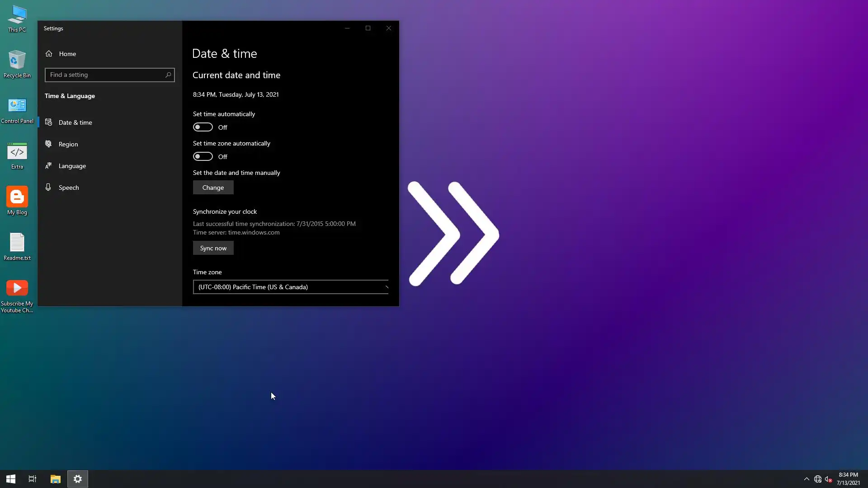Image resolution: width=868 pixels, height=488 pixels.
Task: Select Language in the sidebar
Action: click(72, 166)
